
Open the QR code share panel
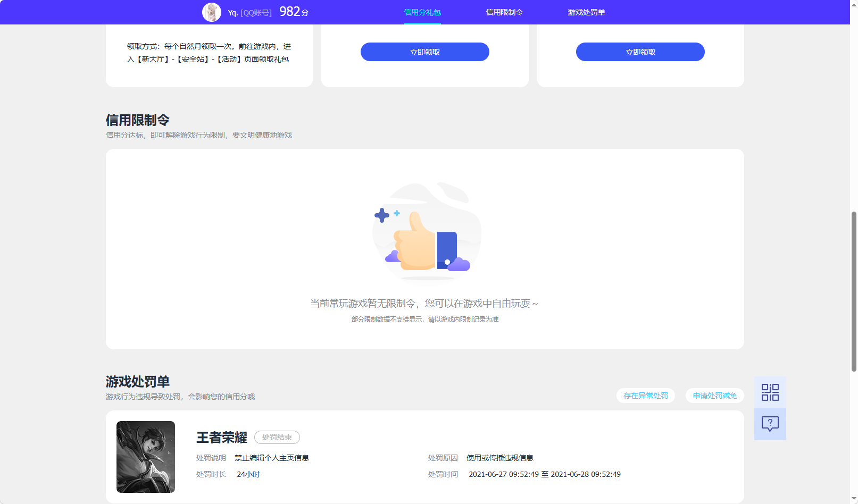click(x=770, y=391)
